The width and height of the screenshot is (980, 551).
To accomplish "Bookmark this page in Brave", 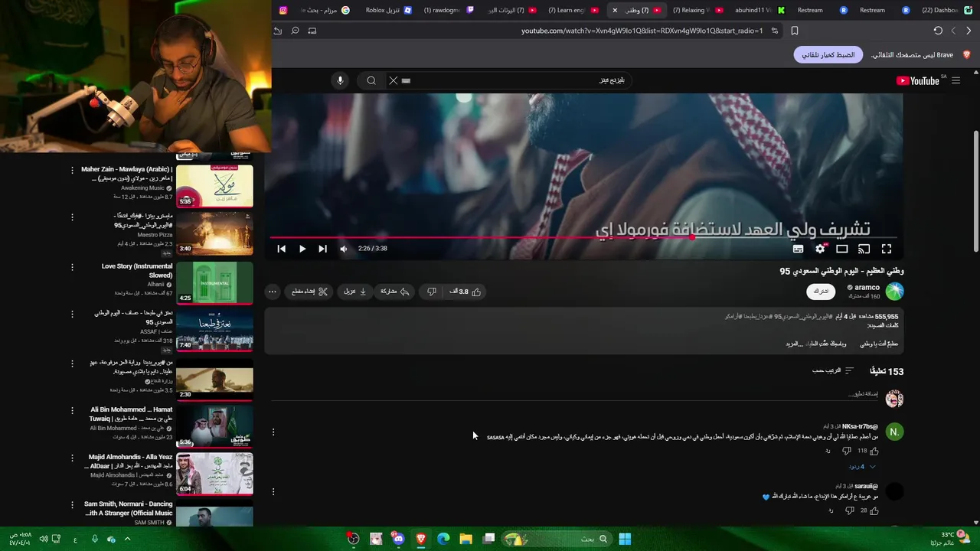I will (x=795, y=31).
